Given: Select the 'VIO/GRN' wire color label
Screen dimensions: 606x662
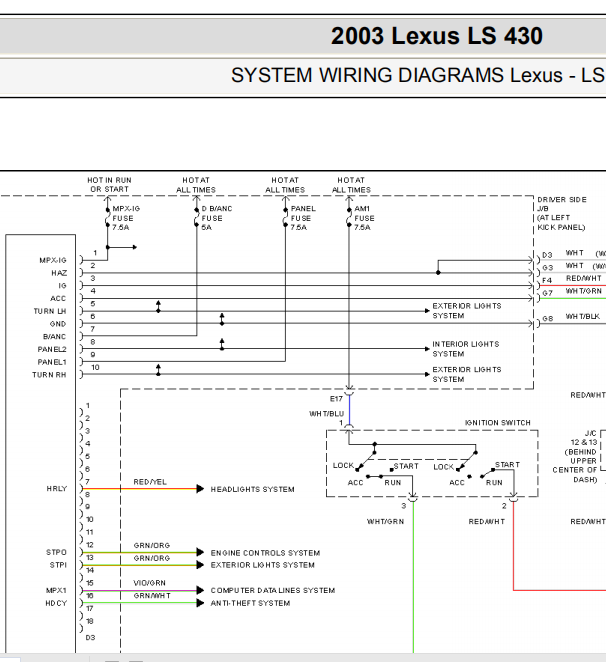Looking at the screenshot, I should click(149, 583).
